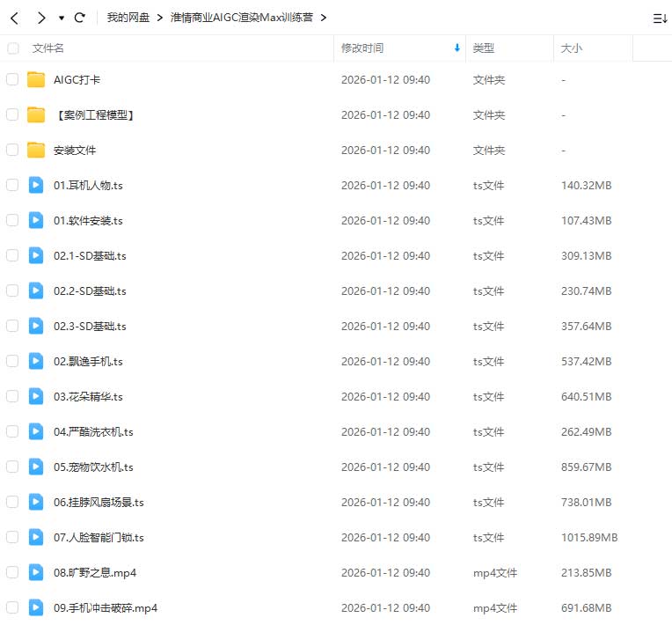Image resolution: width=672 pixels, height=625 pixels.
Task: Select the file name 07.人脸智能门锁.ts
Action: (99, 538)
